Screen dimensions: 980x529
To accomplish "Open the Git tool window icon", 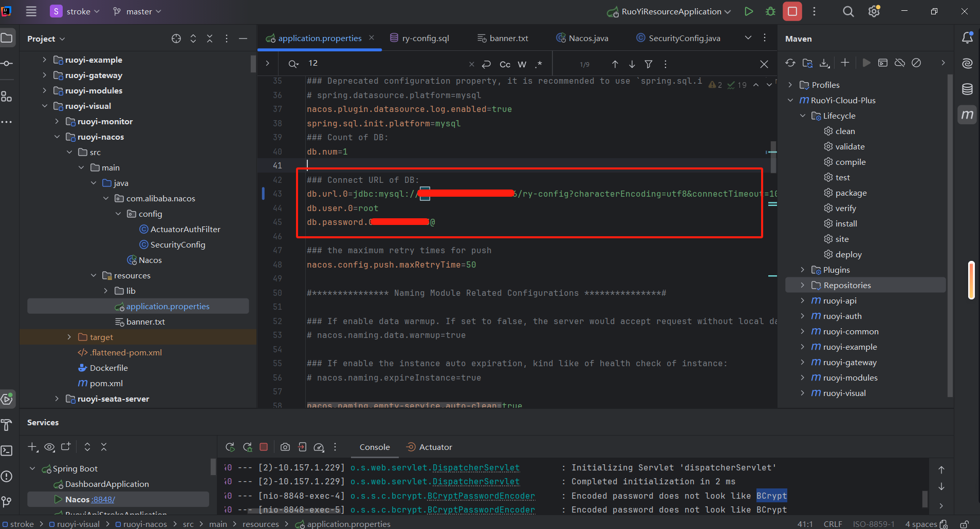I will (7, 501).
